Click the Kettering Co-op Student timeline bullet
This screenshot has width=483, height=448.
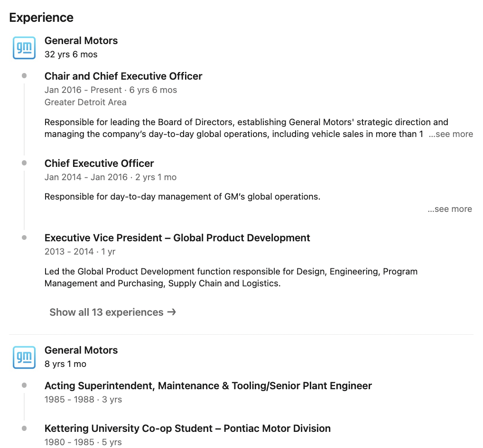pyautogui.click(x=24, y=428)
